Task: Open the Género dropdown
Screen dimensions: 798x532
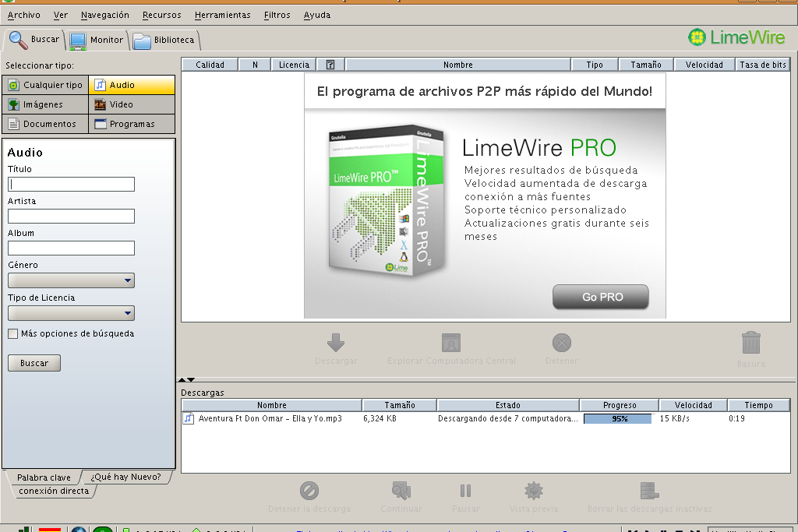Action: tap(71, 280)
